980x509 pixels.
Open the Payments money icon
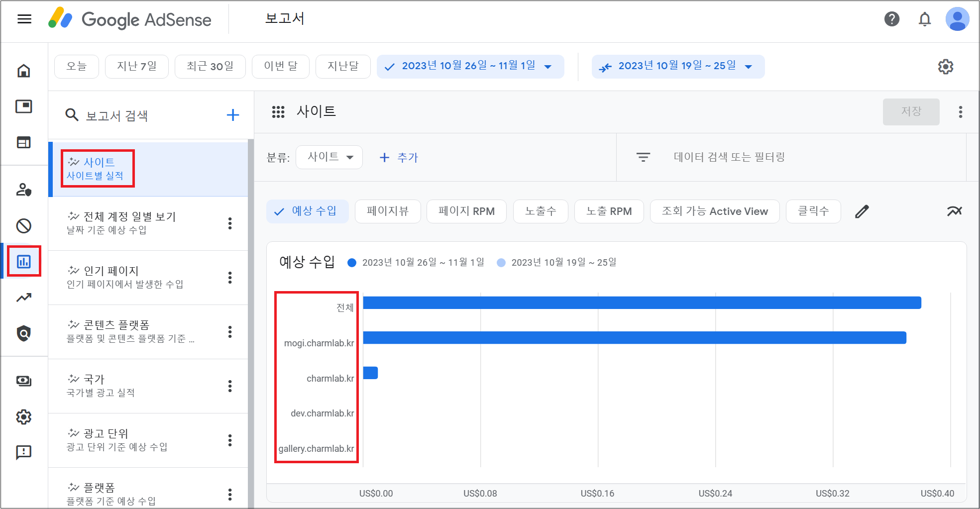24,381
